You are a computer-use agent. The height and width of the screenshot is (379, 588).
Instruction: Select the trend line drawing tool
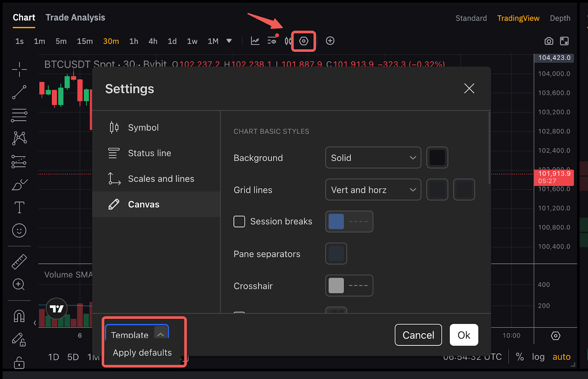pos(19,92)
